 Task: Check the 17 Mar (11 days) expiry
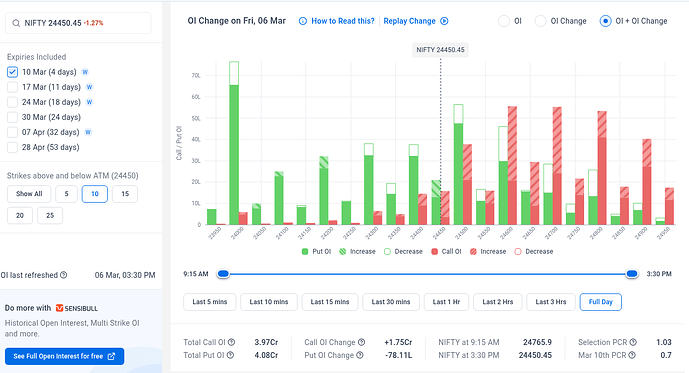pos(12,87)
